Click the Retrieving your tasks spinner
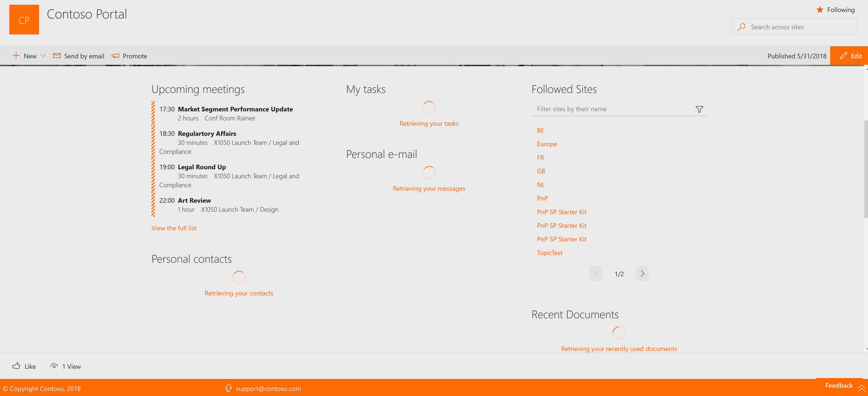 [429, 107]
